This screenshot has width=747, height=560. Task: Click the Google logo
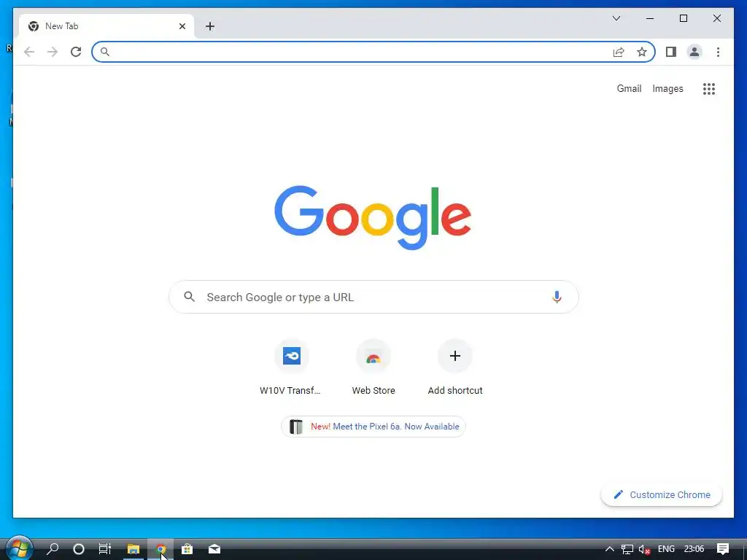pyautogui.click(x=373, y=217)
